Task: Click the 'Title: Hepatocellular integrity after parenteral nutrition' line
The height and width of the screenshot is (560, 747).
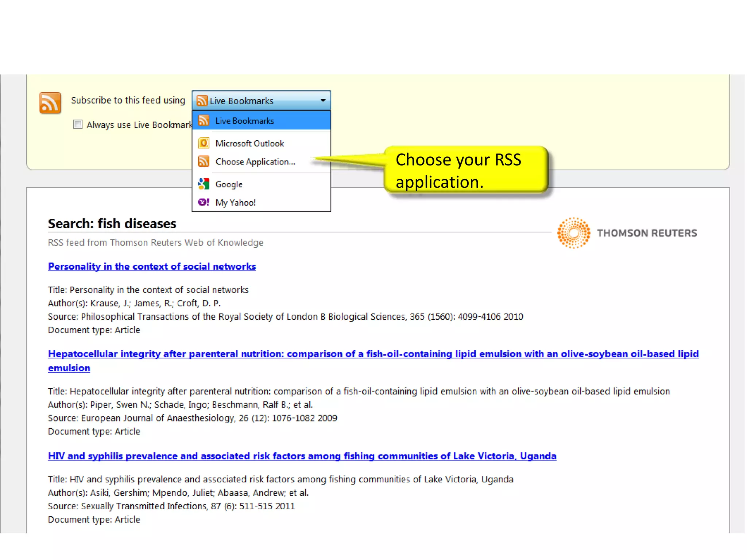Action: click(359, 391)
